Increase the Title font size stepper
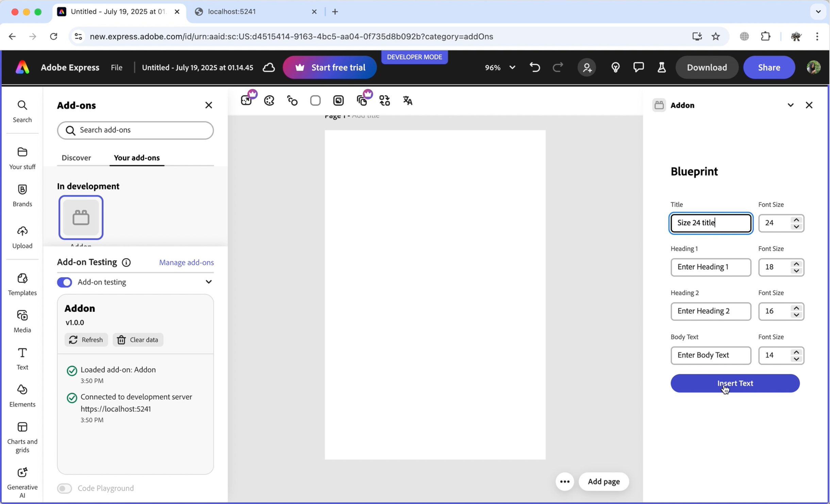Image resolution: width=830 pixels, height=504 pixels. click(796, 219)
